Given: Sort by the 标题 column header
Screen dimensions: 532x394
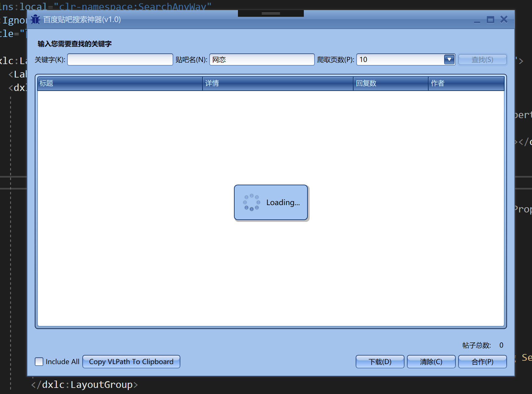Looking at the screenshot, I should (120, 83).
